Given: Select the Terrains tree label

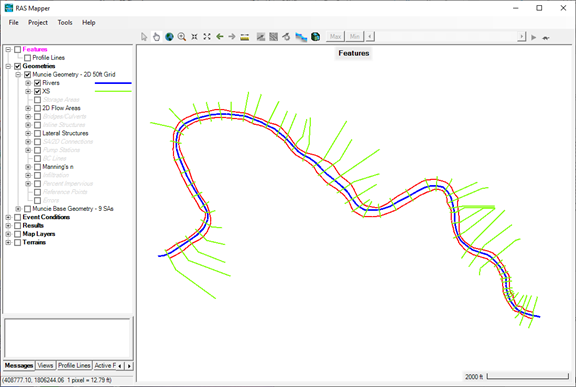Looking at the screenshot, I should click(x=34, y=243).
